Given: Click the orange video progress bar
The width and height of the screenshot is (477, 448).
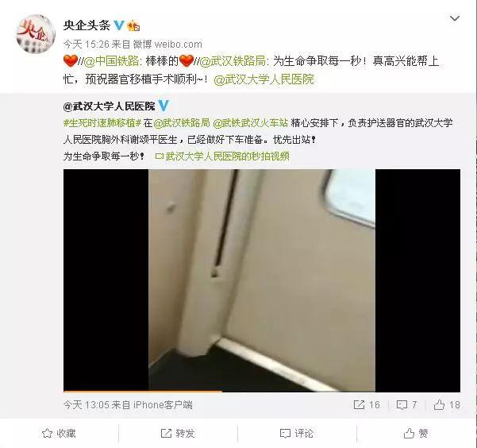Looking at the screenshot, I should coord(143,391).
